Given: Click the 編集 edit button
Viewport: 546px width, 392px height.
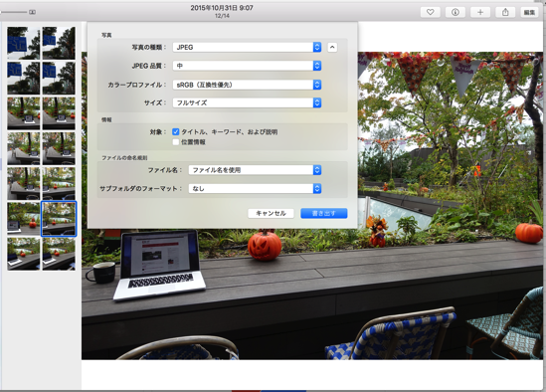Looking at the screenshot, I should click(529, 12).
